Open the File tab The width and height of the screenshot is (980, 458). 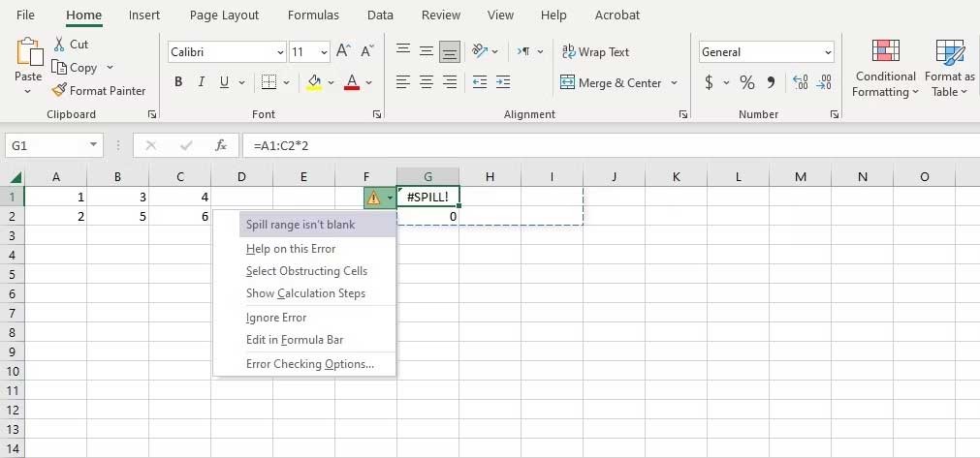[x=25, y=15]
